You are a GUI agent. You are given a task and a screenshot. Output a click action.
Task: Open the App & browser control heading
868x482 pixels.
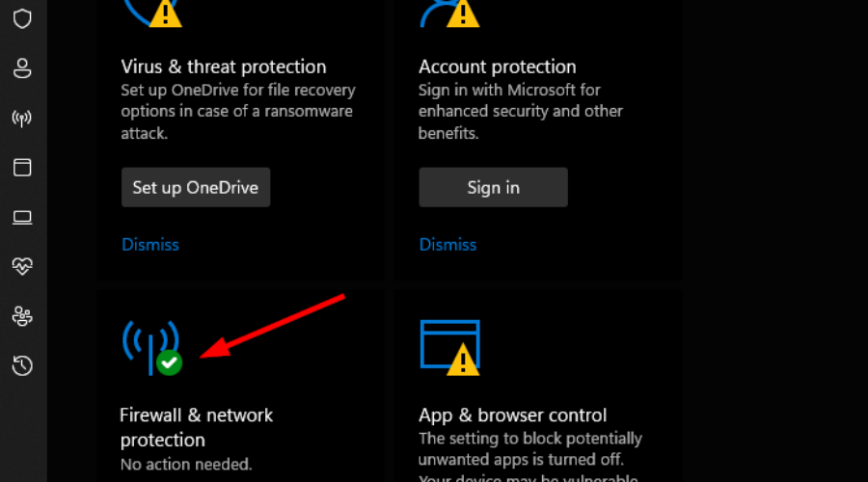513,415
